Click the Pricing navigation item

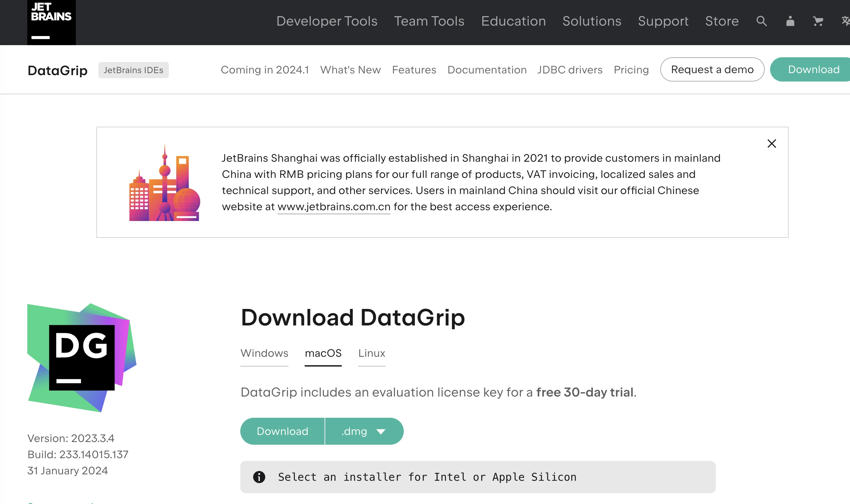(631, 69)
